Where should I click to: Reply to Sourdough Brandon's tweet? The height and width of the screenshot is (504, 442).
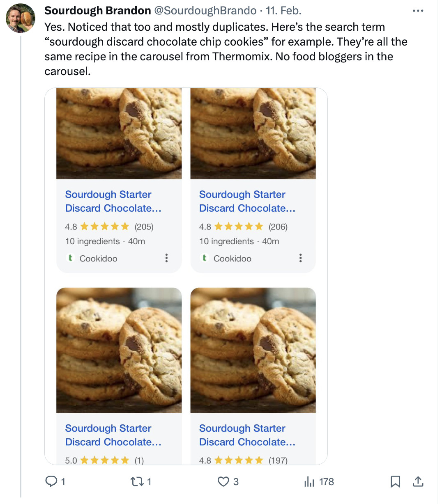pos(53,482)
